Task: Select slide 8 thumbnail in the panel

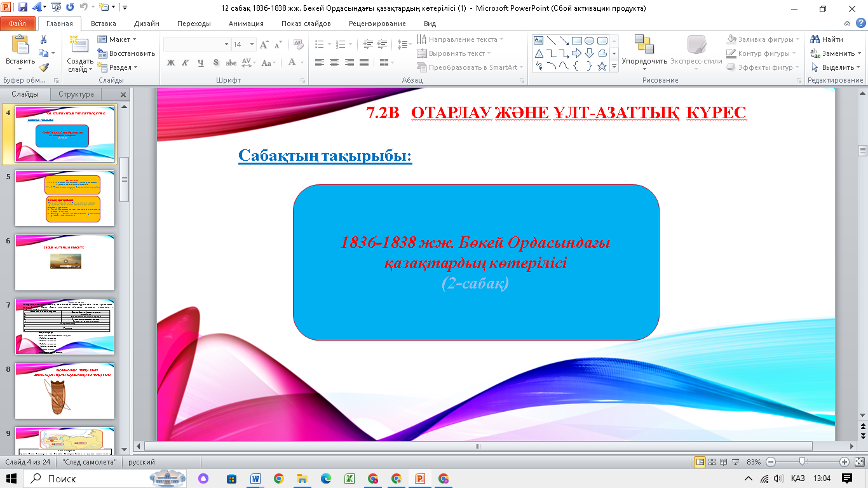Action: (x=65, y=391)
